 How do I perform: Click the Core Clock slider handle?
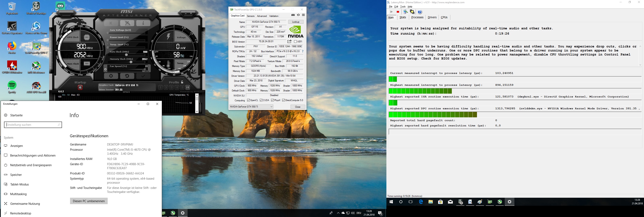point(127,55)
